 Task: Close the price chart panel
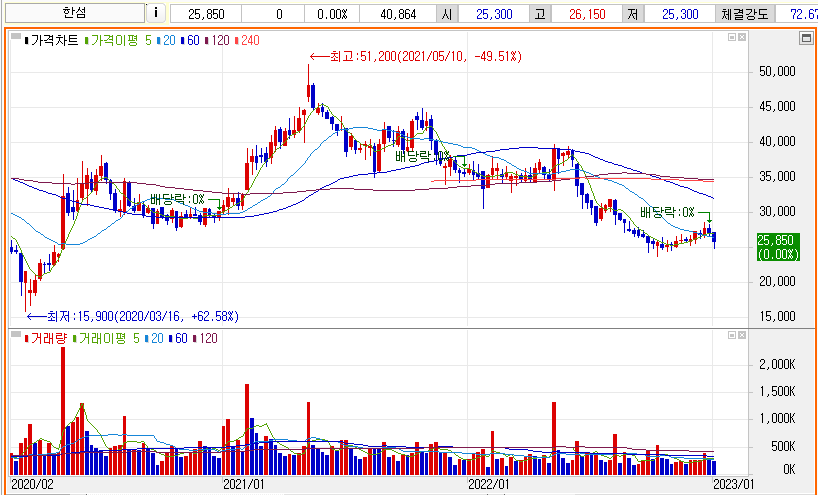click(742, 37)
